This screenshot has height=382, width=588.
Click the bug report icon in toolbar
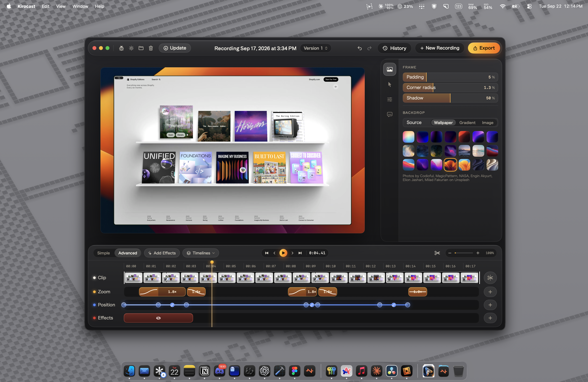pos(121,48)
